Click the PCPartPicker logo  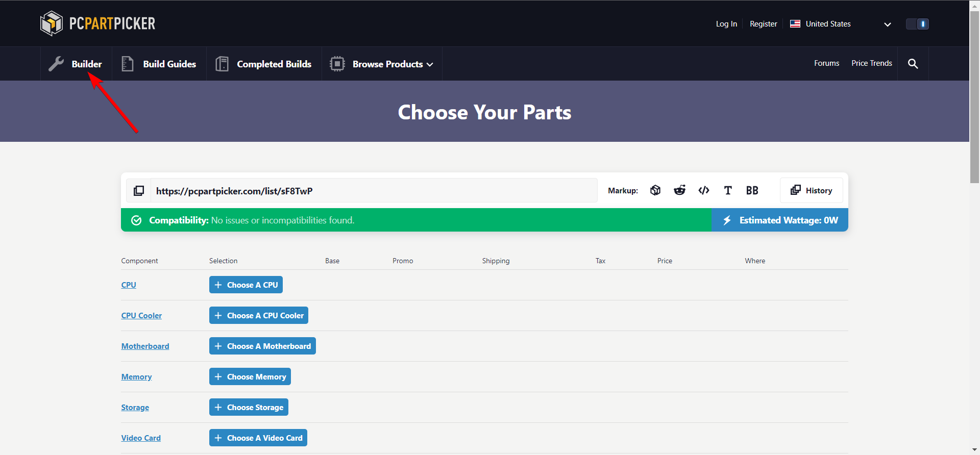coord(97,23)
